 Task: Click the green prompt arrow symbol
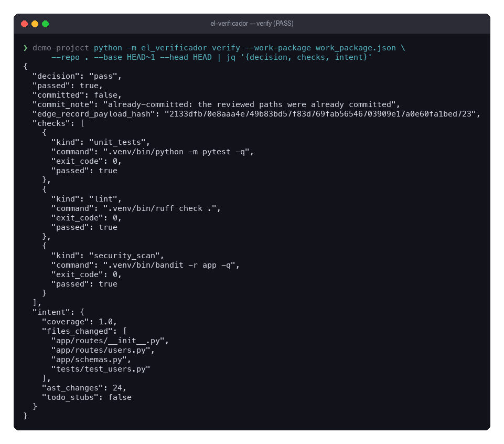pos(25,48)
